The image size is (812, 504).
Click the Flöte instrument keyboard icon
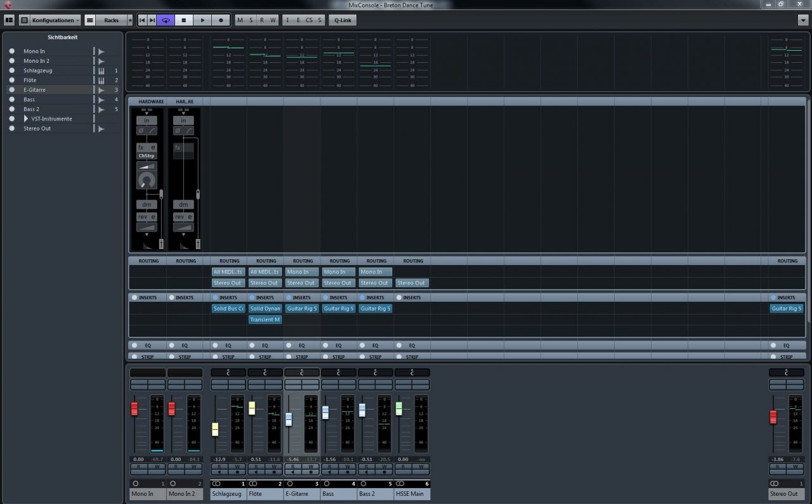pyautogui.click(x=101, y=81)
